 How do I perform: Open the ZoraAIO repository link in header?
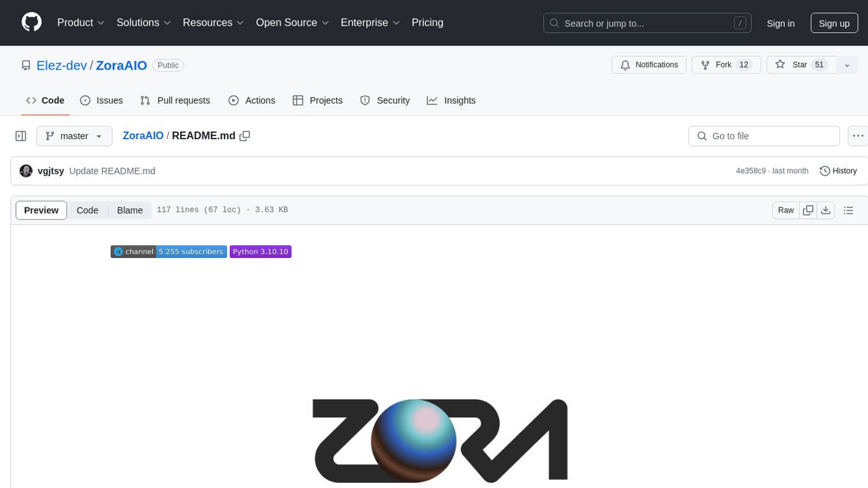tap(121, 65)
